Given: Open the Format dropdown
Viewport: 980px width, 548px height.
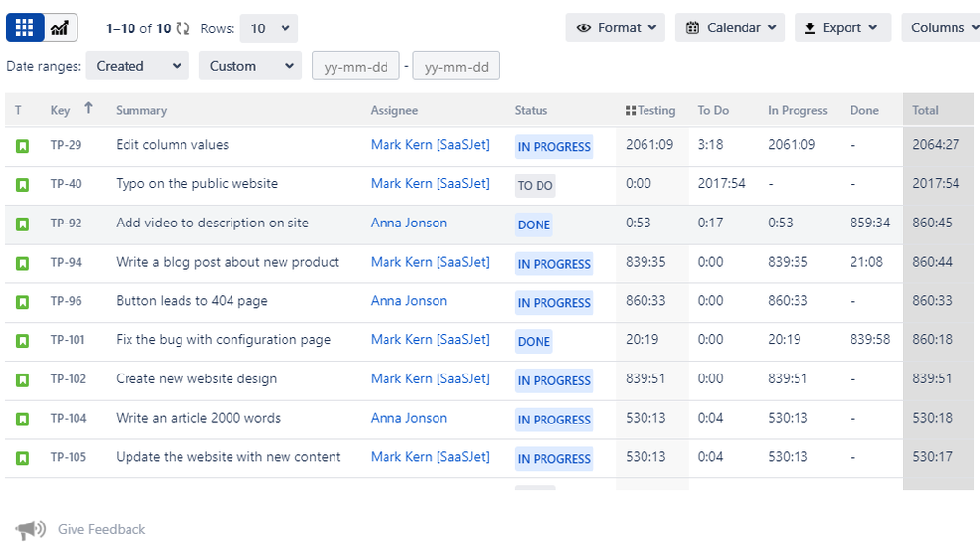Looking at the screenshot, I should pos(615,28).
